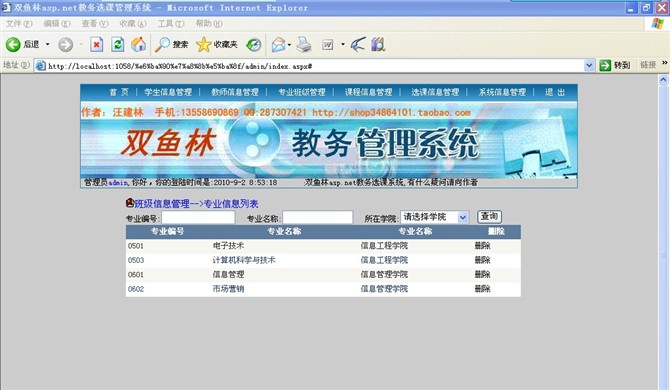Image resolution: width=670 pixels, height=390 pixels.
Task: Expand the 链接 links toolbar chevron
Action: point(664,63)
